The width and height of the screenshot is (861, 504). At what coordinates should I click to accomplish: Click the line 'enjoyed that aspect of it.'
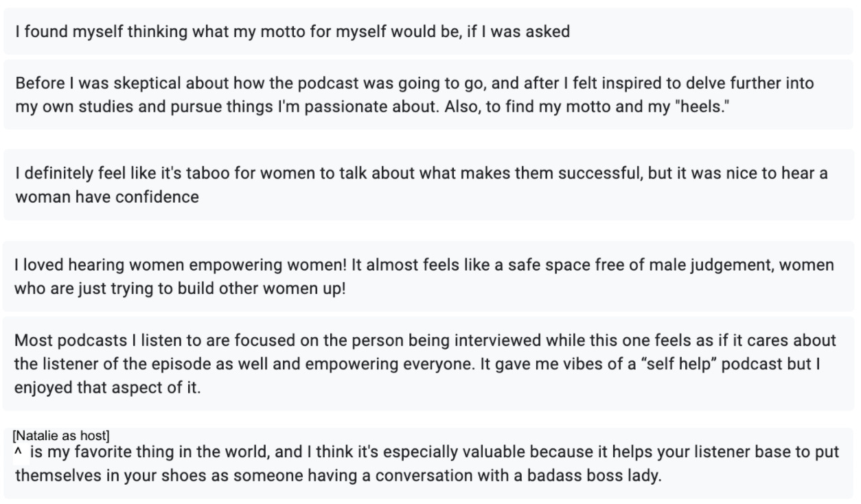pyautogui.click(x=106, y=387)
